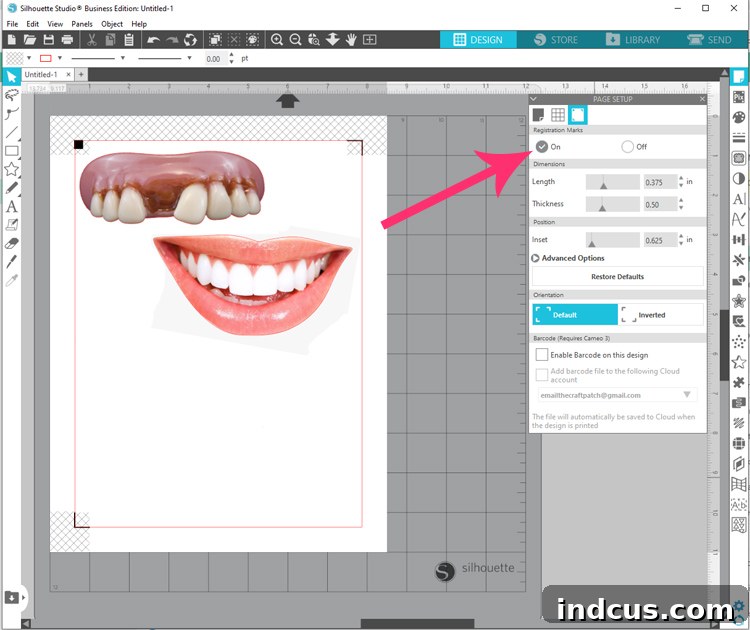Open the Library folder icon at bottom-left

11,597
